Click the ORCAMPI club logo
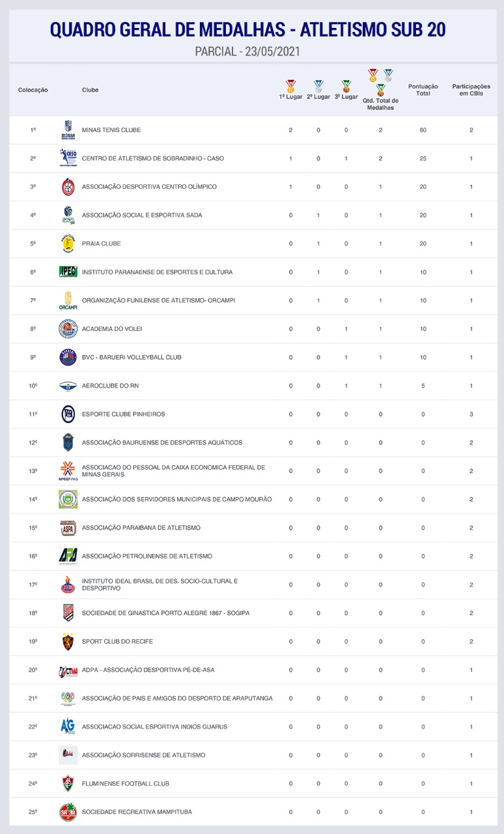This screenshot has height=834, width=504. pos(68,300)
